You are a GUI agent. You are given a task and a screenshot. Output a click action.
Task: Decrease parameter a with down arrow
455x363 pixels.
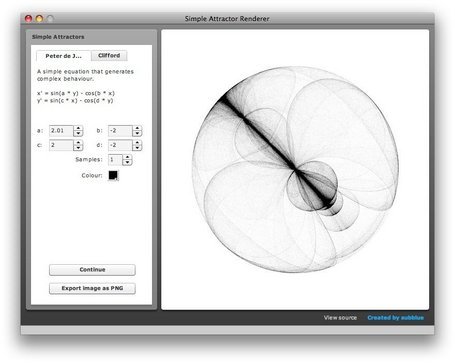tap(78, 133)
